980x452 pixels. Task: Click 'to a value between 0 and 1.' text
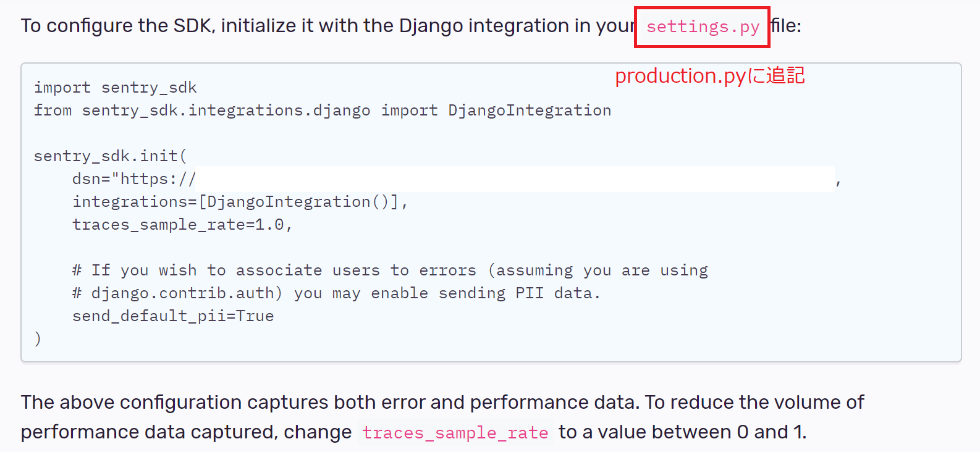click(x=682, y=432)
